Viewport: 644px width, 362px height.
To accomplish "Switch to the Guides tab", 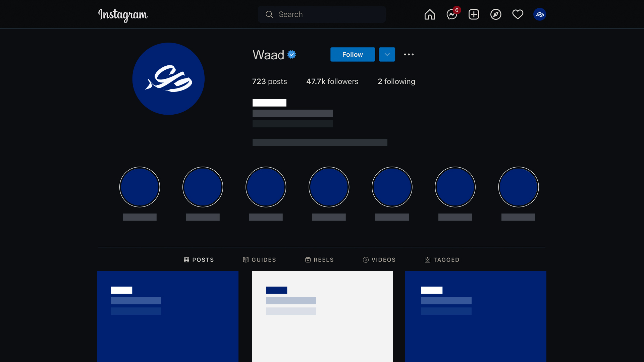I will point(259,260).
